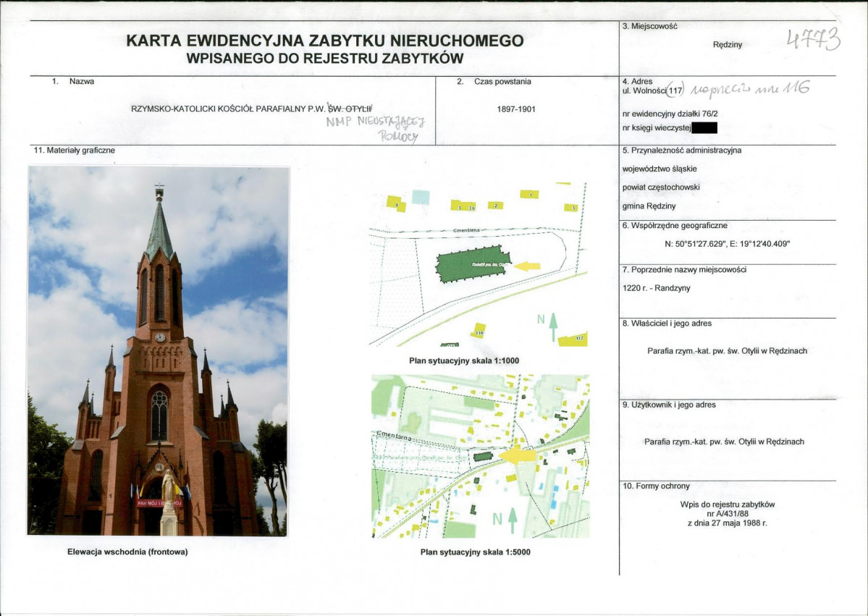This screenshot has height=616, width=868.
Task: Click the 'Cmentarna' street label on 1:5000 plan
Action: click(x=394, y=436)
